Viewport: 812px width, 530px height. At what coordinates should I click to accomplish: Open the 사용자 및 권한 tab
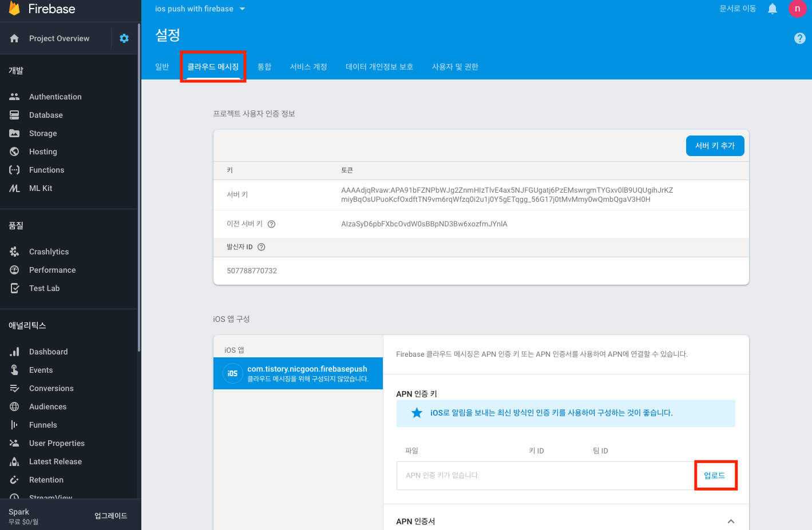click(x=455, y=67)
